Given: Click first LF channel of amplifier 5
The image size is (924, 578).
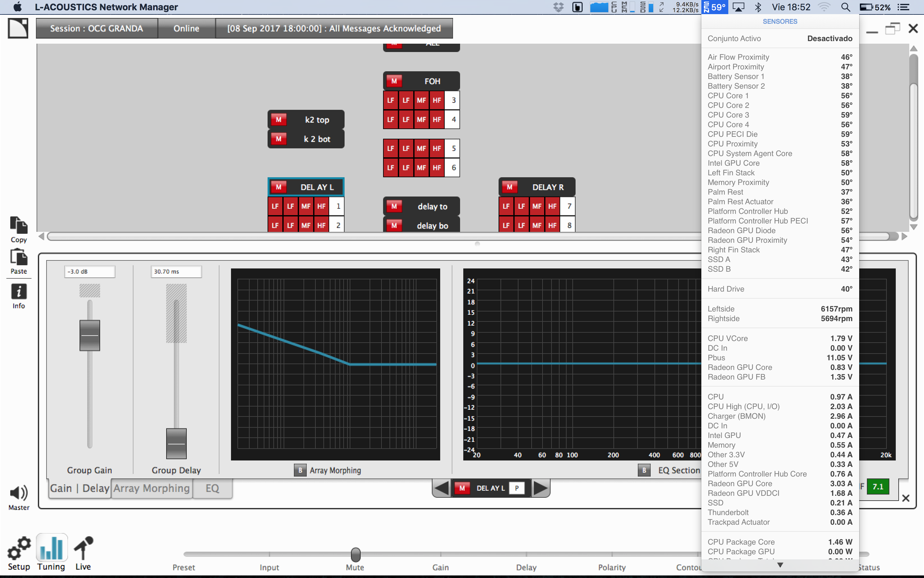Looking at the screenshot, I should [390, 148].
